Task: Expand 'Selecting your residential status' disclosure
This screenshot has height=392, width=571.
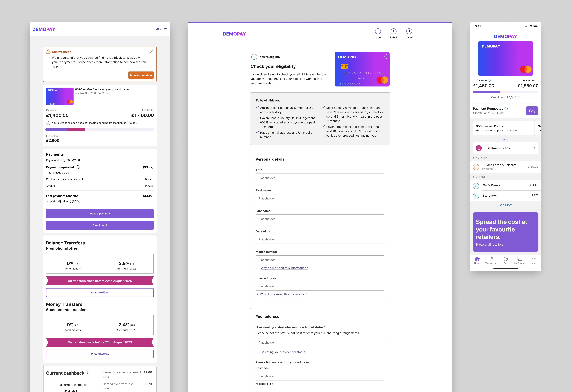Action: point(283,352)
